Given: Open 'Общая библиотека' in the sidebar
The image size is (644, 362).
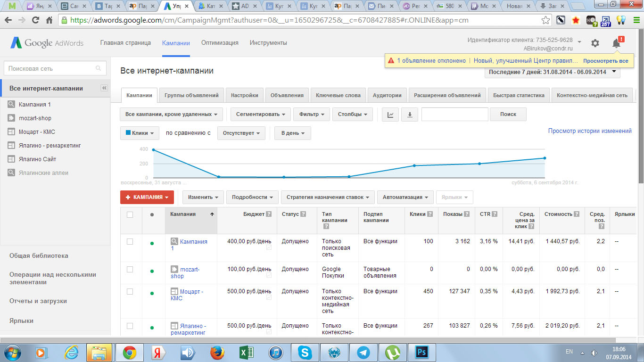Looking at the screenshot, I should (39, 256).
